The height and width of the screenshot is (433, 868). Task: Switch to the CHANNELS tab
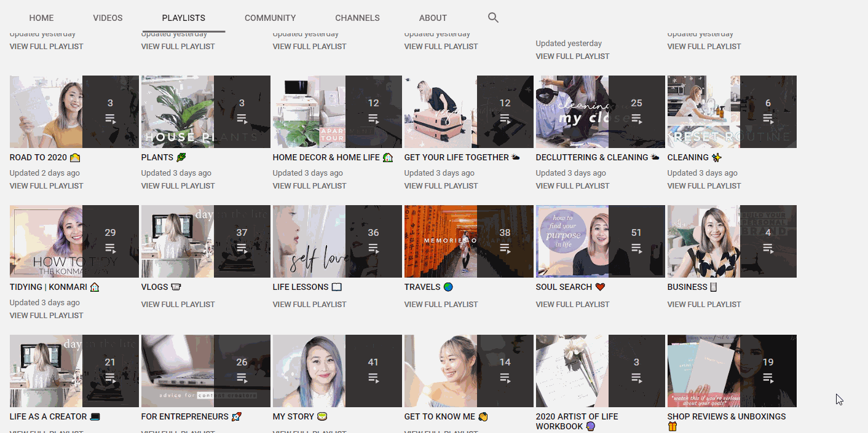click(357, 18)
